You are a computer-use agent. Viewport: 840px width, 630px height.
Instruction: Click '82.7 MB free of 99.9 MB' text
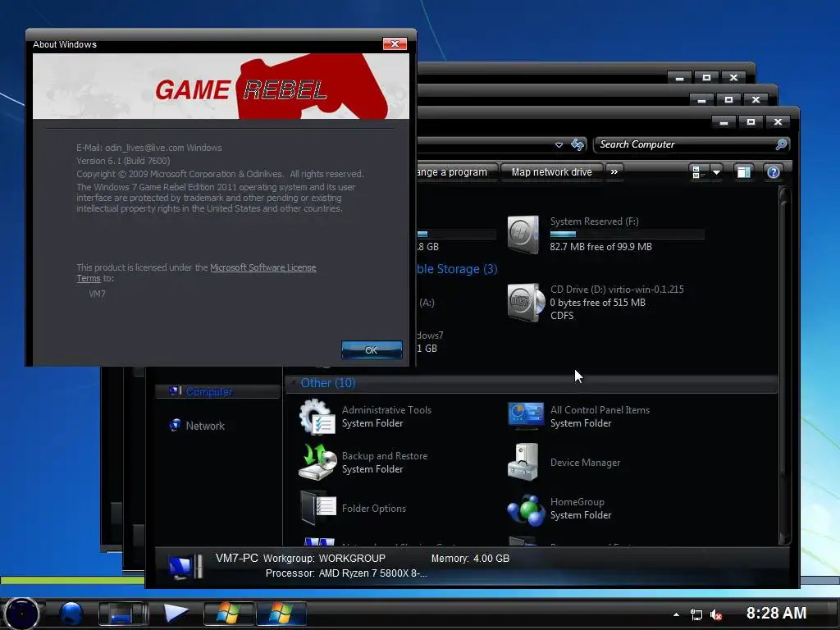600,247
